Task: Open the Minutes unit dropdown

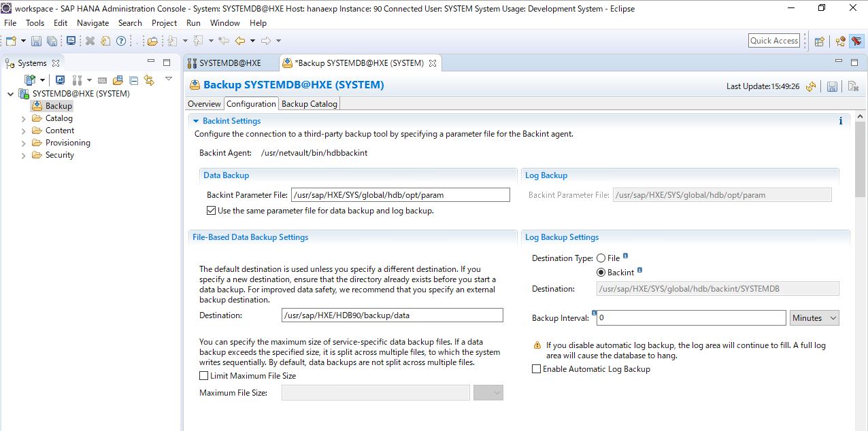Action: pyautogui.click(x=815, y=317)
